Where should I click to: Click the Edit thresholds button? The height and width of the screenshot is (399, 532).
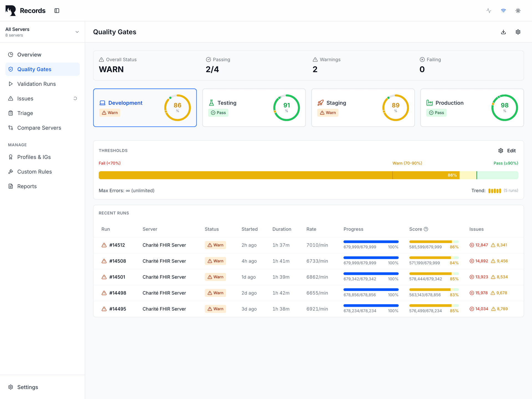coord(507,151)
